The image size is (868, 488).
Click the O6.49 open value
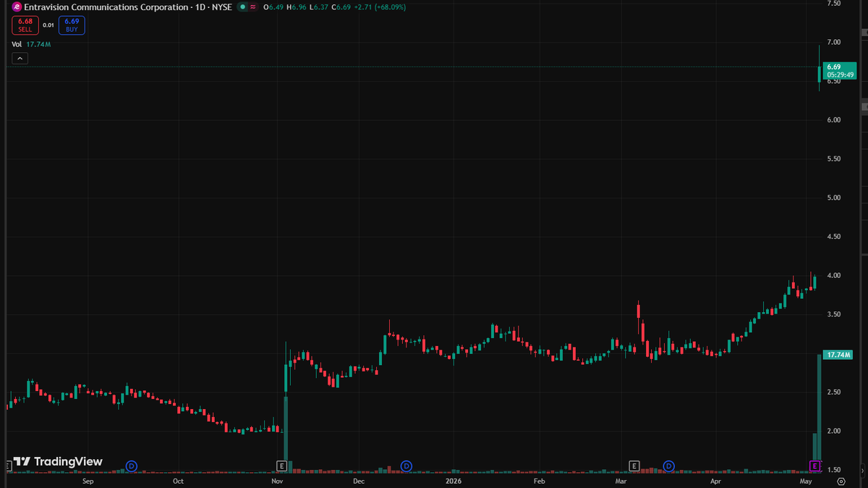[273, 7]
